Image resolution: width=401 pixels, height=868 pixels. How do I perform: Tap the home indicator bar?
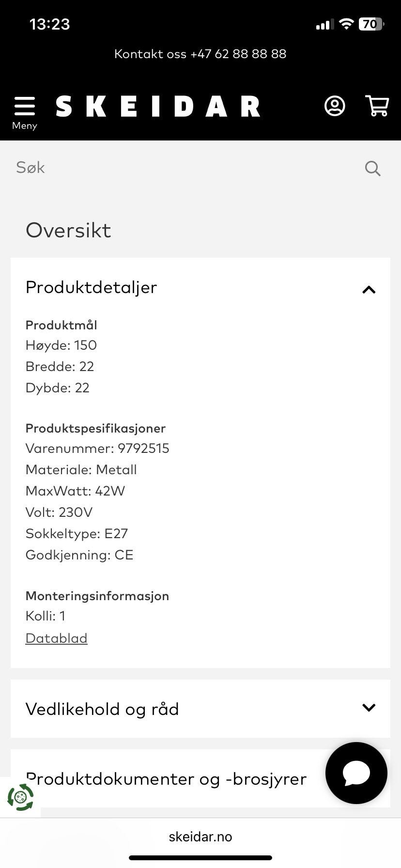(200, 858)
